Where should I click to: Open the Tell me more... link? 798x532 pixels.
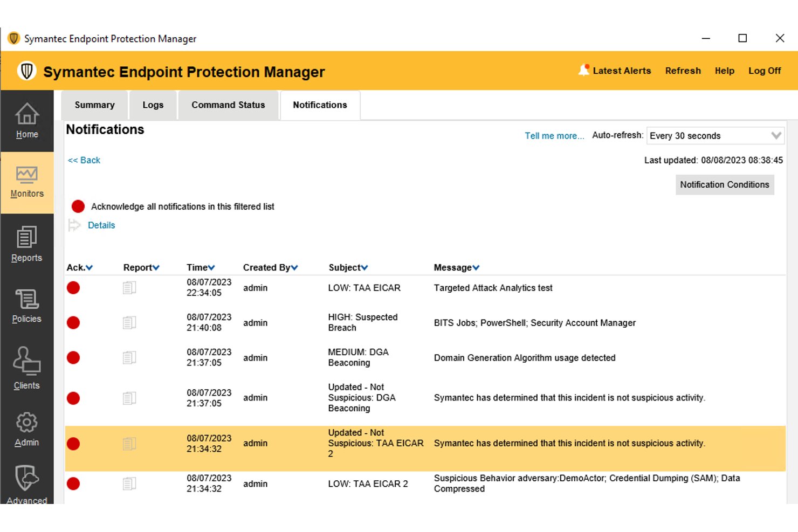(x=554, y=136)
